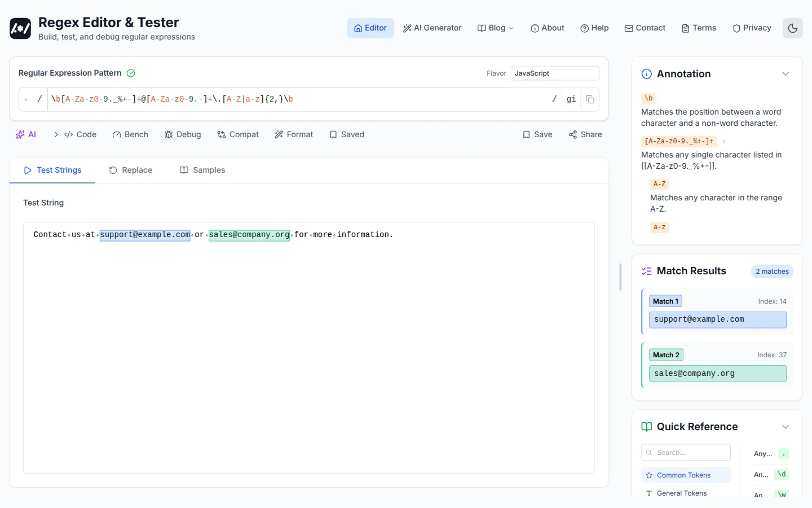
Task: Select the A-Z annotation token
Action: [x=659, y=184]
